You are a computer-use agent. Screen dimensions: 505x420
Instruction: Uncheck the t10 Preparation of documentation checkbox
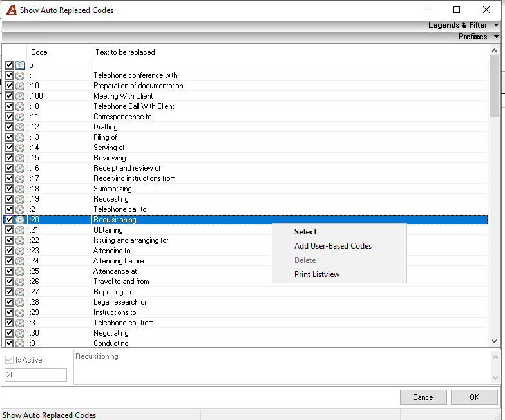(x=9, y=86)
